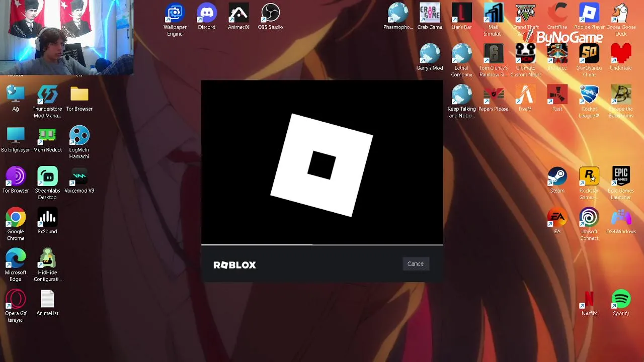Launch Voicemod V3
The height and width of the screenshot is (362, 644).
pos(79,180)
